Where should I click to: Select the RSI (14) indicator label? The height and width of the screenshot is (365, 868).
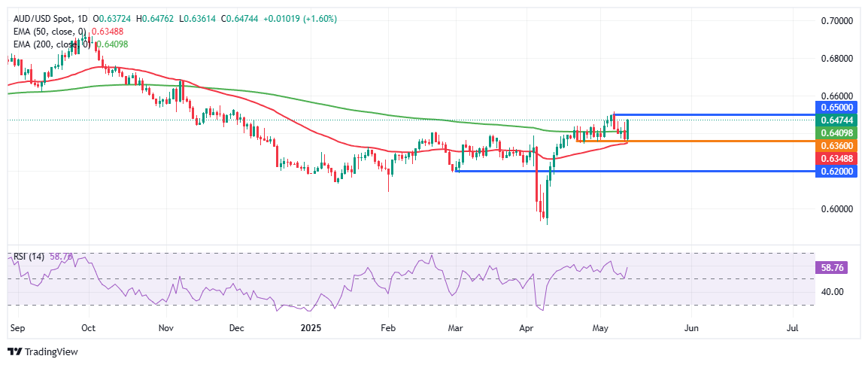[x=26, y=257]
